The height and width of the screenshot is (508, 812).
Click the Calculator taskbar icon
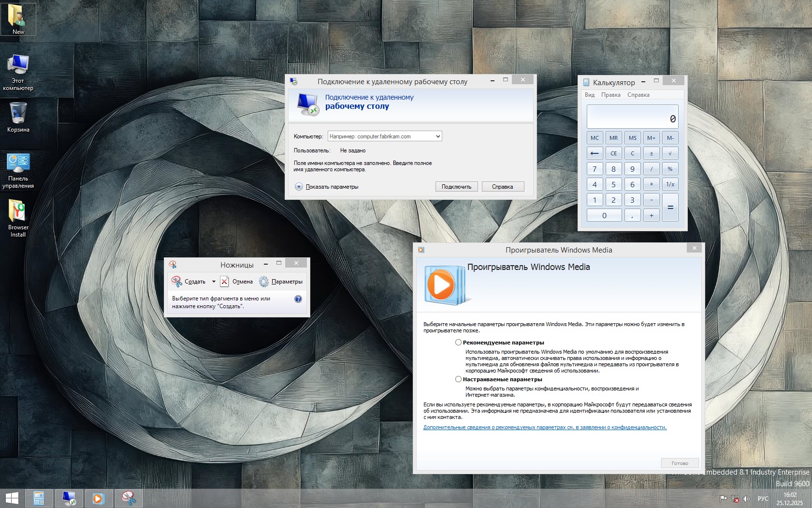(x=39, y=498)
